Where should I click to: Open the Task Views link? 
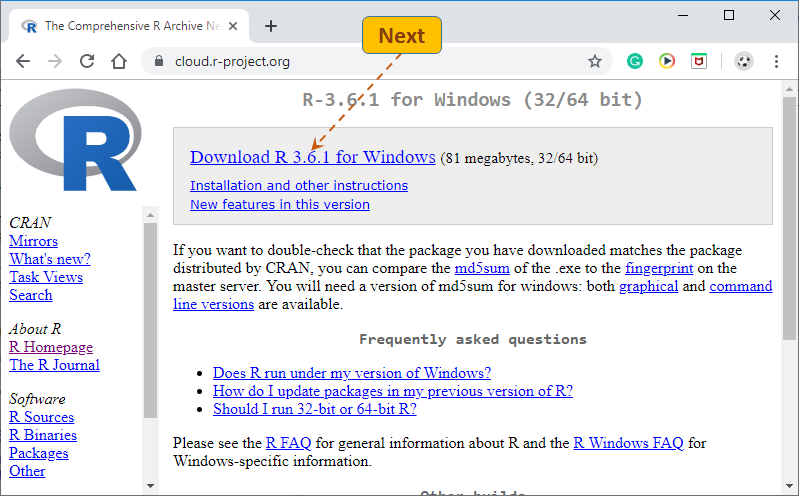(46, 277)
